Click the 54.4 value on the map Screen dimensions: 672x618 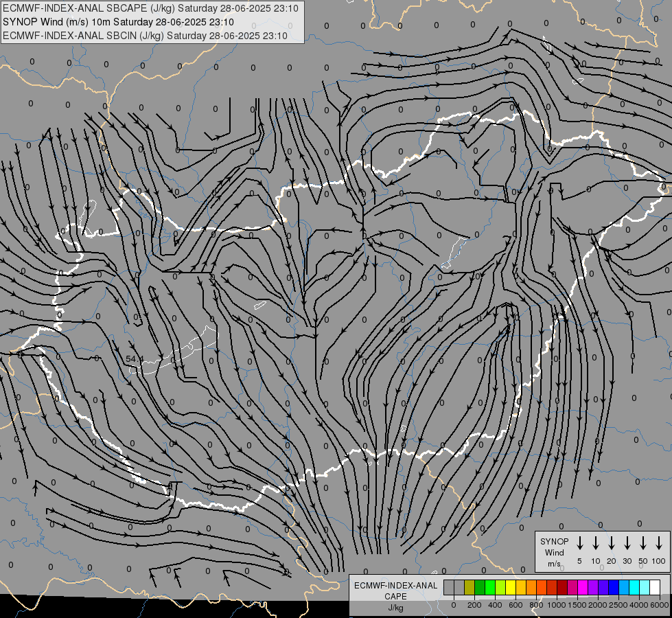tap(135, 358)
